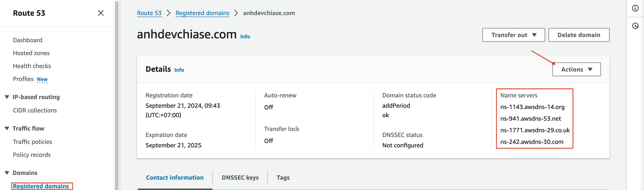Collapse the Traffic flow section

[7, 129]
